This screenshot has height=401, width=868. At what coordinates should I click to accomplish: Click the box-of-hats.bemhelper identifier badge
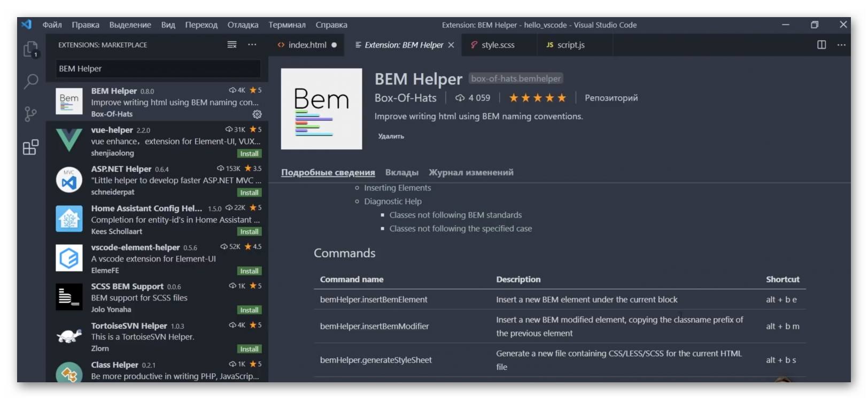pyautogui.click(x=516, y=79)
